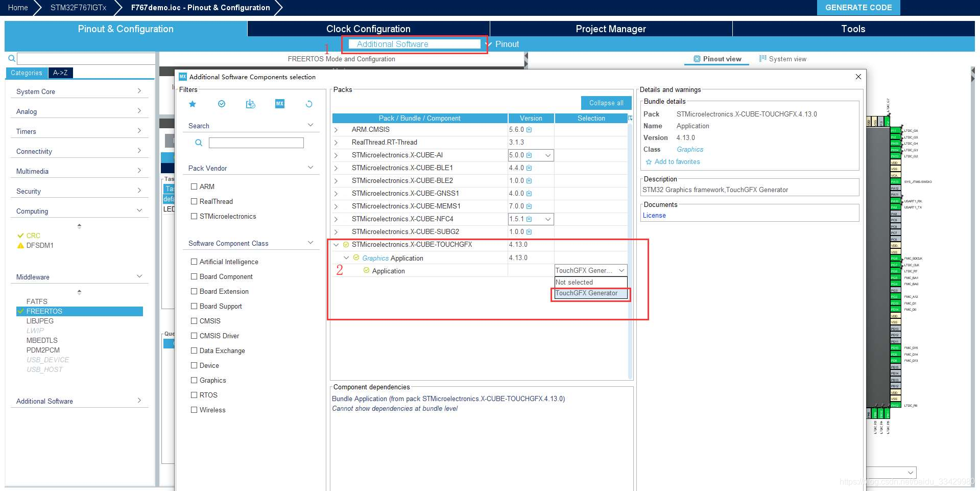Click the download icon next to X-CUBE-BLE1 4.4.0
This screenshot has width=980, height=491.
529,168
